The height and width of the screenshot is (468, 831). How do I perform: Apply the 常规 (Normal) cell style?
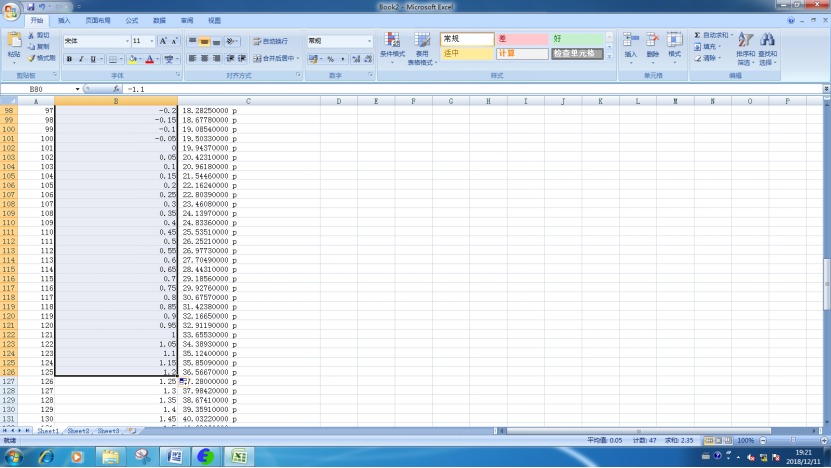(x=467, y=39)
